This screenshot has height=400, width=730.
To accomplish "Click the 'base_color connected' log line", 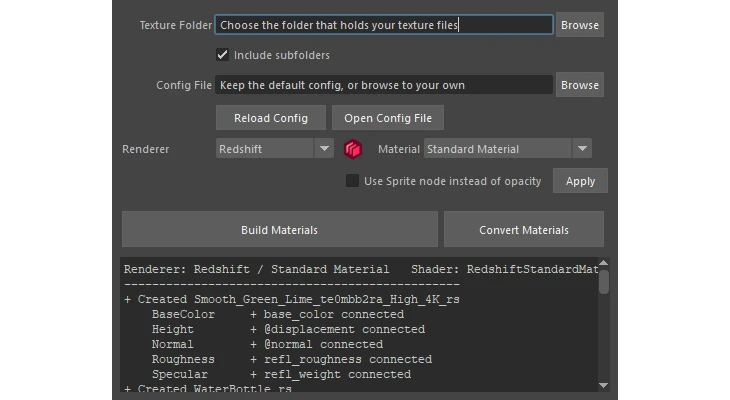I will point(327,314).
